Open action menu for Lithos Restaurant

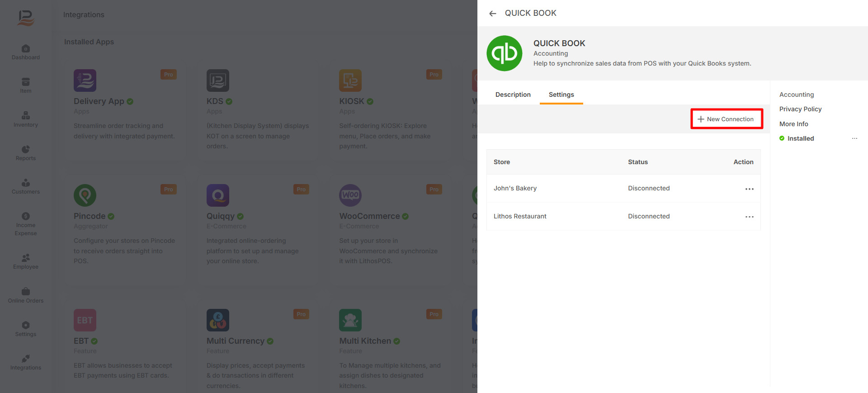(x=749, y=217)
